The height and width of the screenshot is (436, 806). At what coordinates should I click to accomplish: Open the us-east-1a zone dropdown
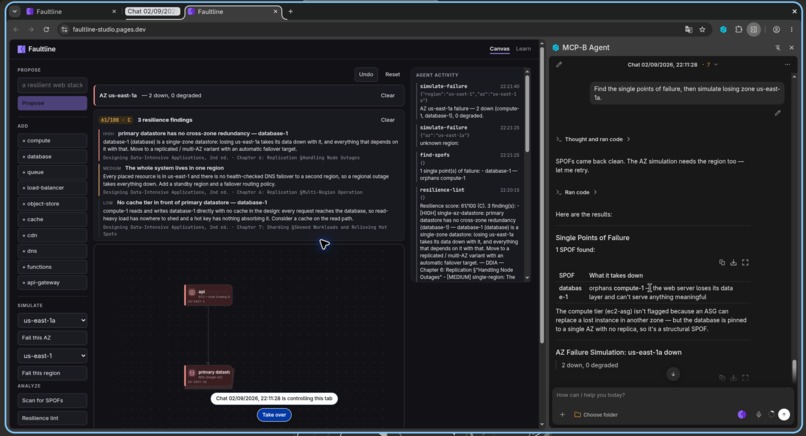click(x=52, y=320)
